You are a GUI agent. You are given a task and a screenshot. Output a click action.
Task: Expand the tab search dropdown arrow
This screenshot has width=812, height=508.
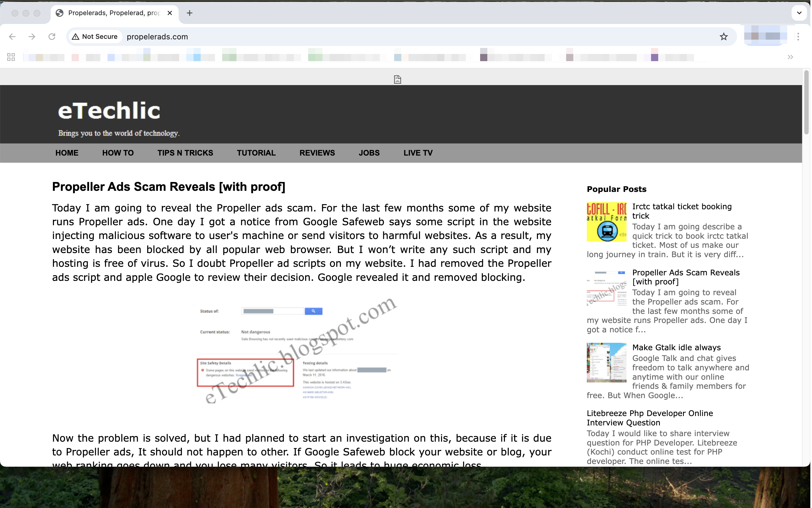(x=799, y=13)
